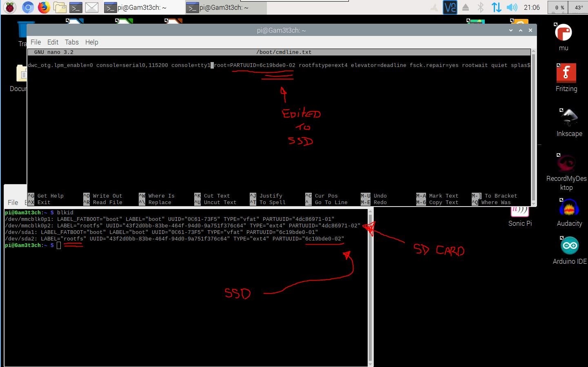Click the Mark Text shortcut label in nano

click(x=444, y=196)
